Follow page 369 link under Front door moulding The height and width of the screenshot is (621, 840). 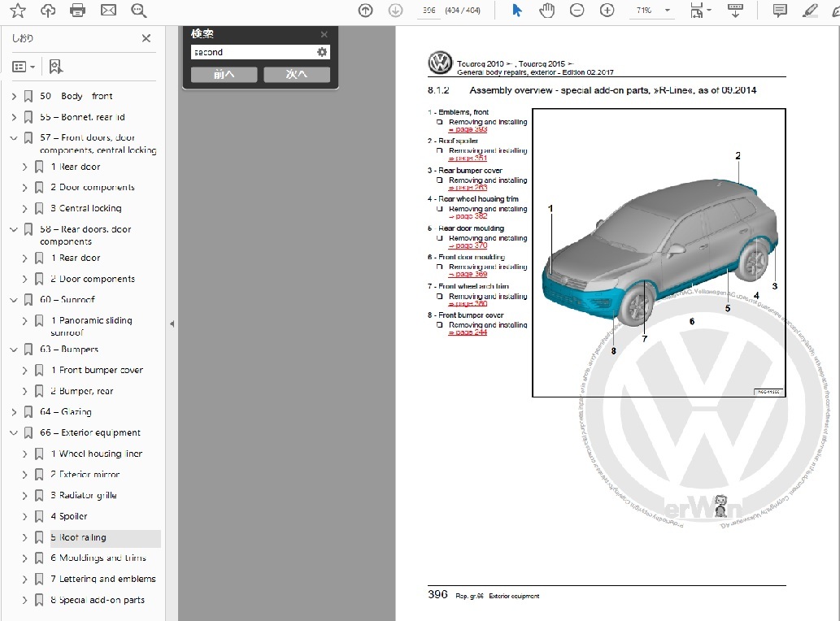[x=468, y=274]
